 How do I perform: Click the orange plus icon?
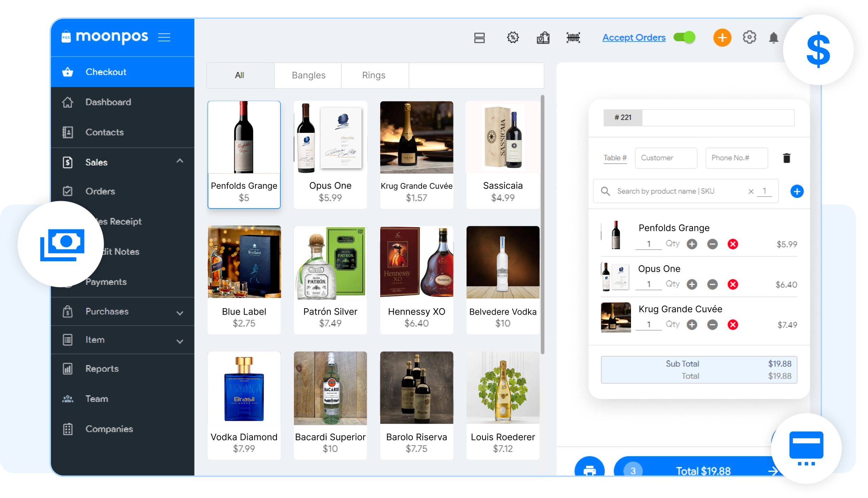pos(722,37)
